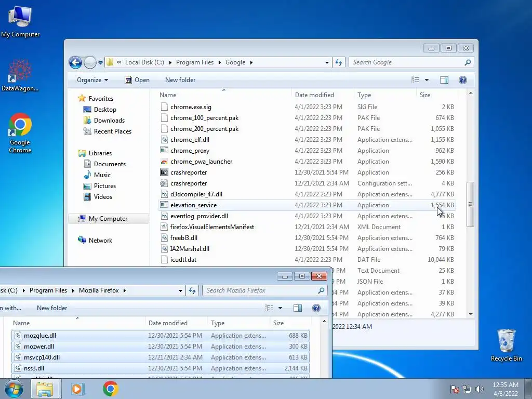Sort by Name column in Google window
Image resolution: width=532 pixels, height=399 pixels.
223,95
